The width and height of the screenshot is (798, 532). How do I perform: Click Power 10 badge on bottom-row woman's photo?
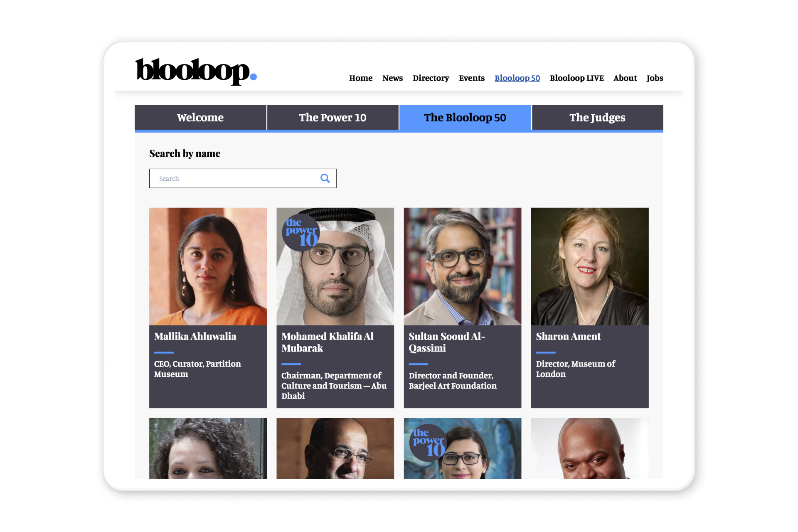(x=429, y=443)
